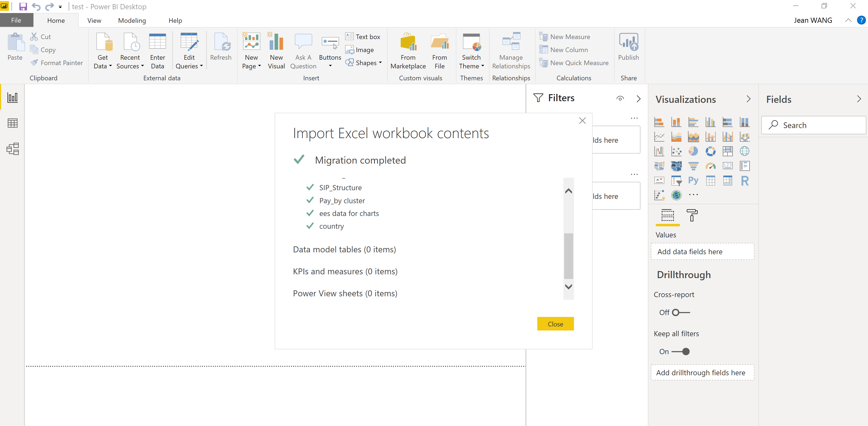Viewport: 868px width, 426px height.
Task: Open the blue Help question mark
Action: coord(861,20)
